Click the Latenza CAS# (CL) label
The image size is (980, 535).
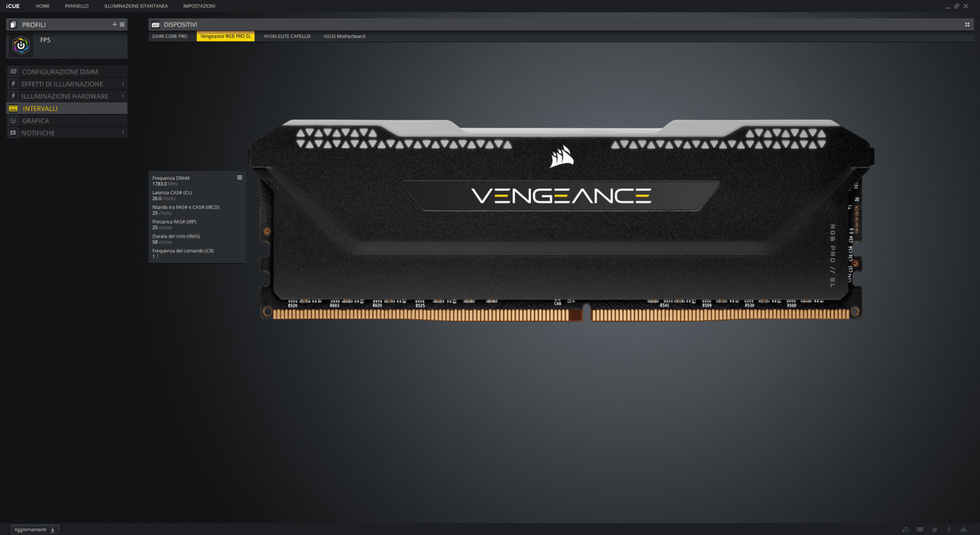(172, 193)
